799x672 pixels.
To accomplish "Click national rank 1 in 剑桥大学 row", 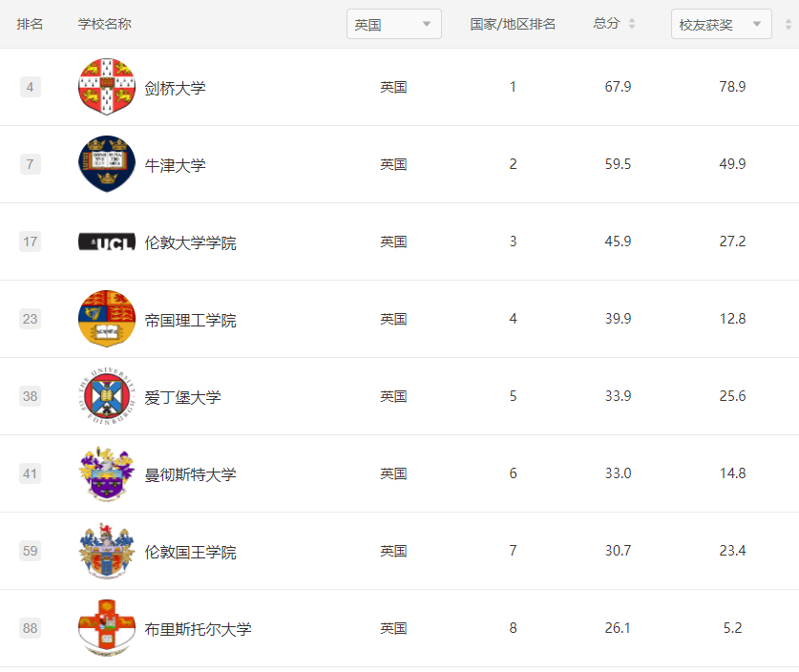I will click(514, 87).
